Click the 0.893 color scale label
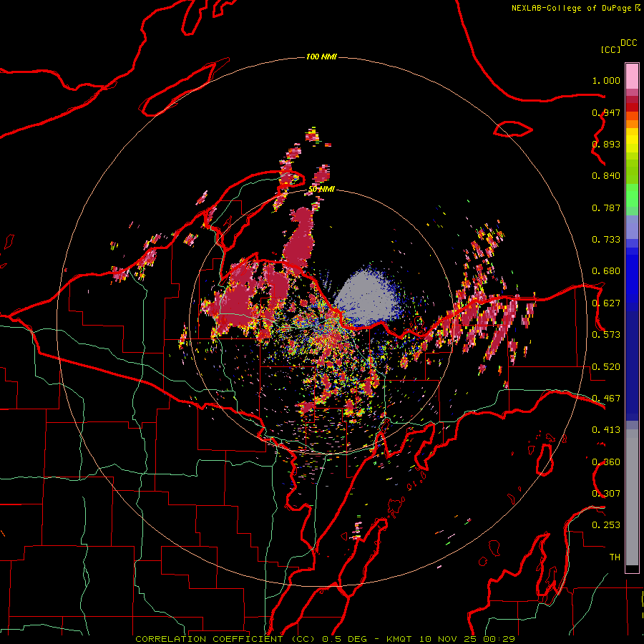Viewport: 644px width, 644px height. point(606,144)
